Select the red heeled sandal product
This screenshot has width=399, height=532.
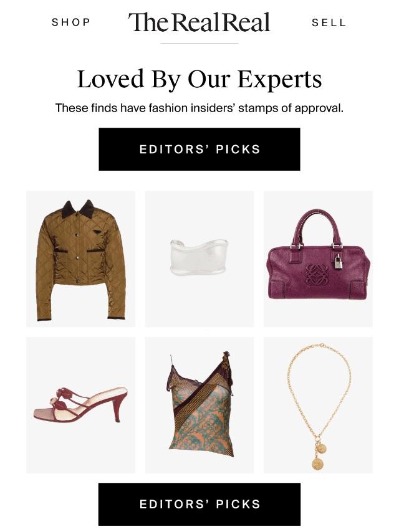click(80, 405)
